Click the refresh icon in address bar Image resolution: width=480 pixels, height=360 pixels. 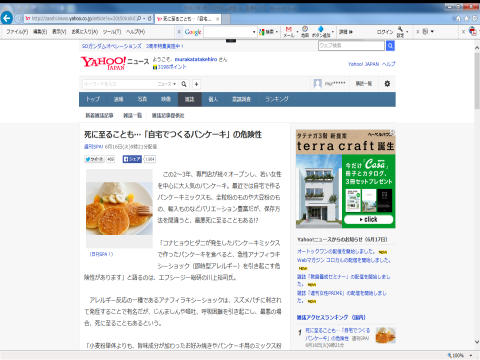[150, 19]
